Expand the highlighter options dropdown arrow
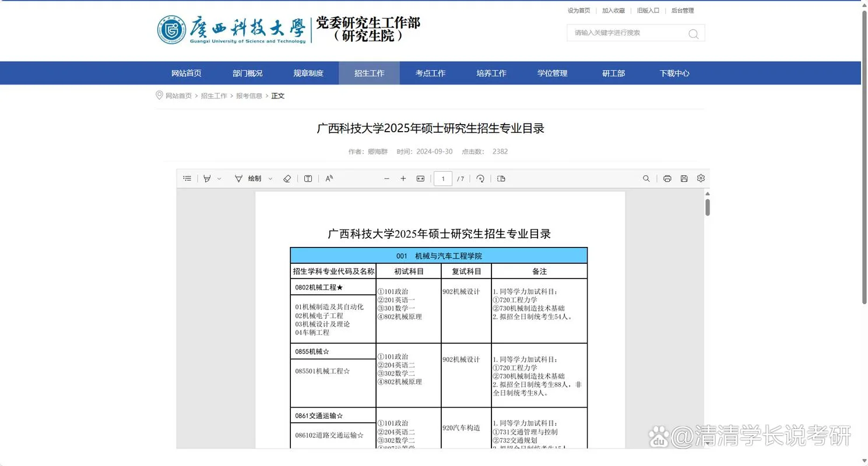This screenshot has width=868, height=466. pos(219,179)
